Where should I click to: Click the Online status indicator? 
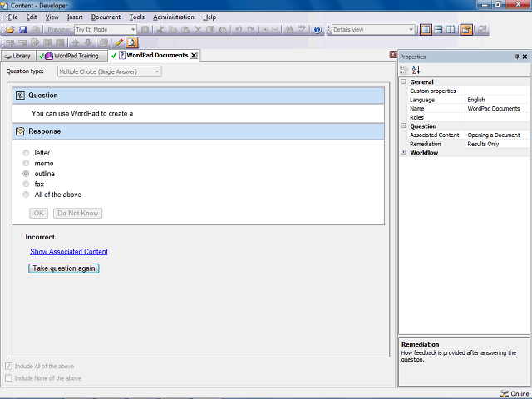click(x=514, y=393)
